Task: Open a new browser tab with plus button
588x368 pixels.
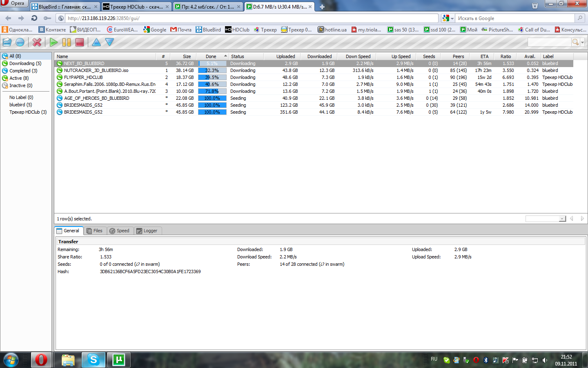Action: tap(322, 7)
